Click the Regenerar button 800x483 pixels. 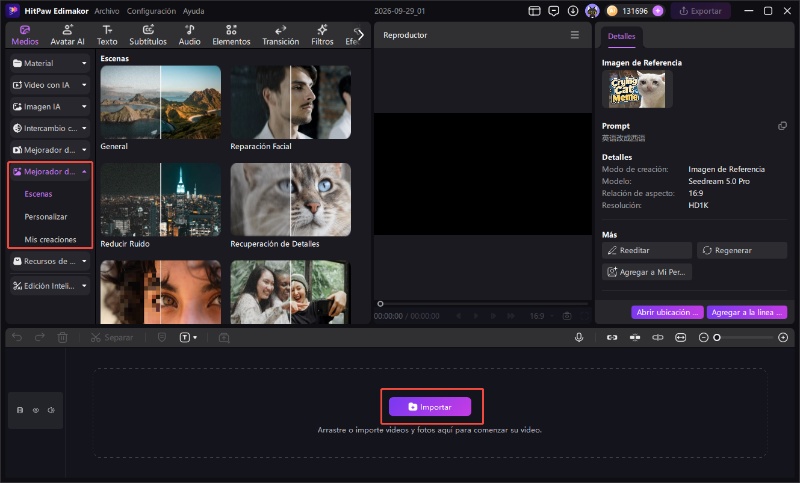tap(742, 250)
